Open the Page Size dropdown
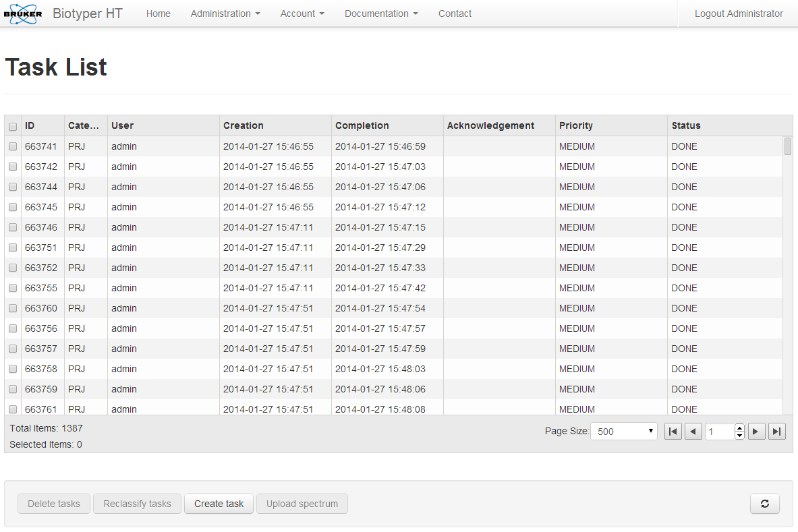This screenshot has width=798, height=532. coord(624,432)
